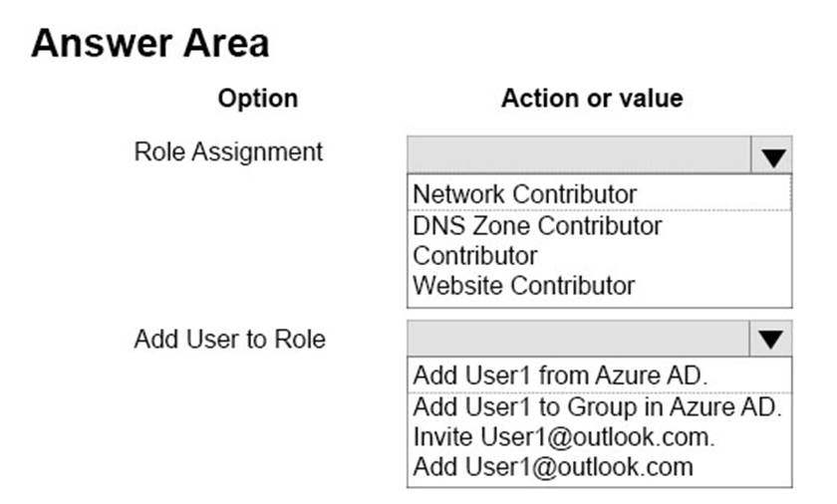The width and height of the screenshot is (837, 504).
Task: Pick Invite User1@outlook.com option
Action: pos(564,436)
